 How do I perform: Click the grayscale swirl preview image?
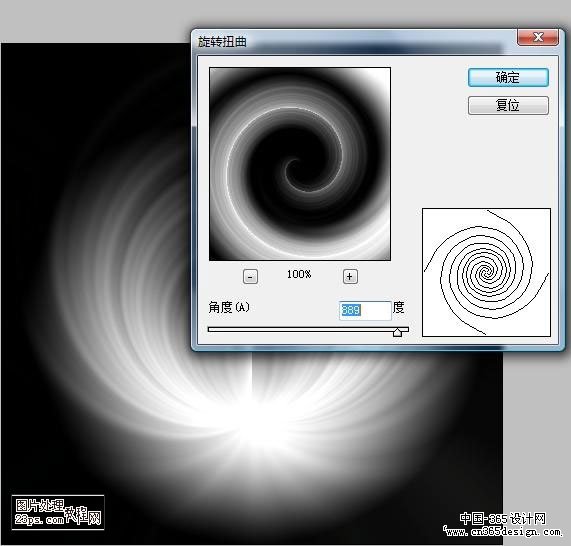tap(300, 164)
